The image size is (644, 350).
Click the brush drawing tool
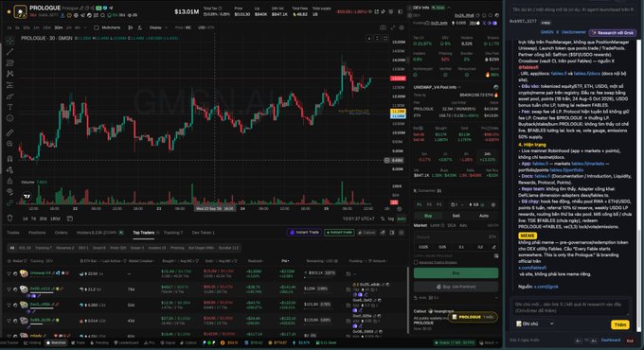pyautogui.click(x=9, y=96)
